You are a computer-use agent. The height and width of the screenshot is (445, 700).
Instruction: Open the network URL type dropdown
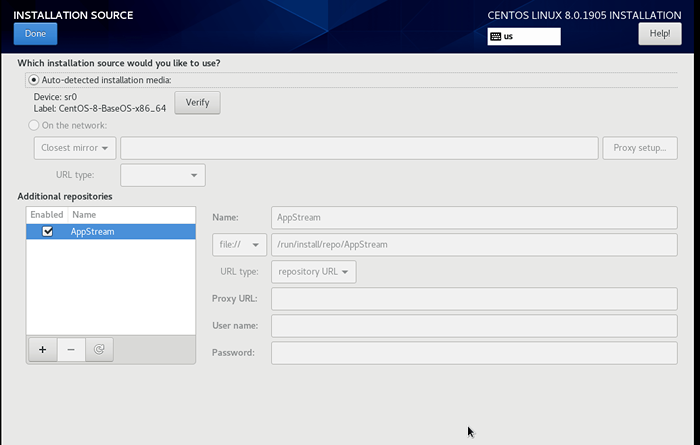point(163,175)
